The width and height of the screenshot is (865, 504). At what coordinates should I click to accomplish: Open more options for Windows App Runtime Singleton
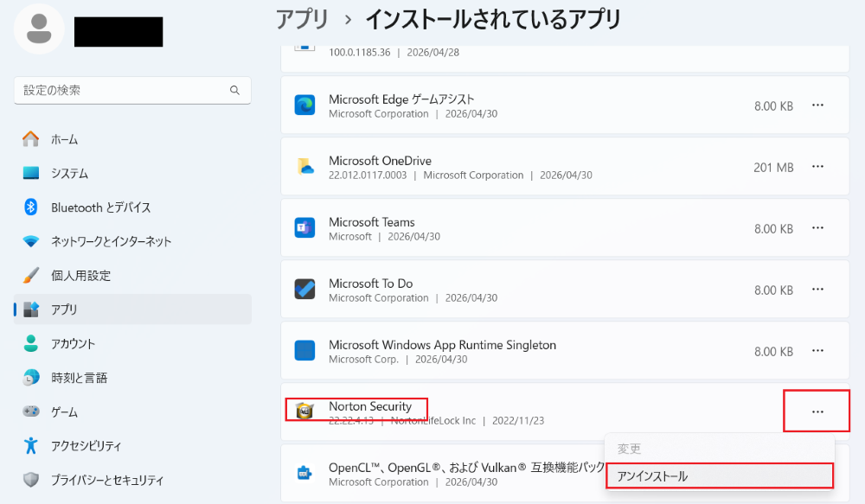[x=817, y=350]
